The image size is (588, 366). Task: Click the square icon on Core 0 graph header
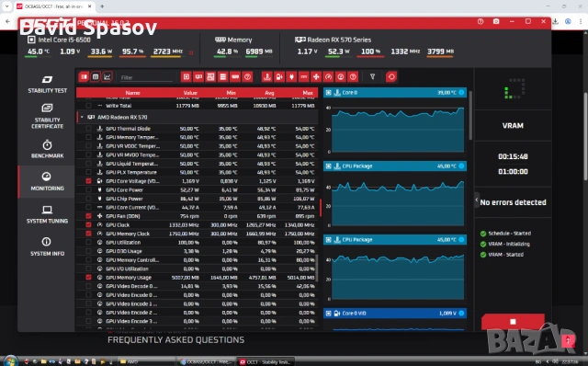click(329, 92)
